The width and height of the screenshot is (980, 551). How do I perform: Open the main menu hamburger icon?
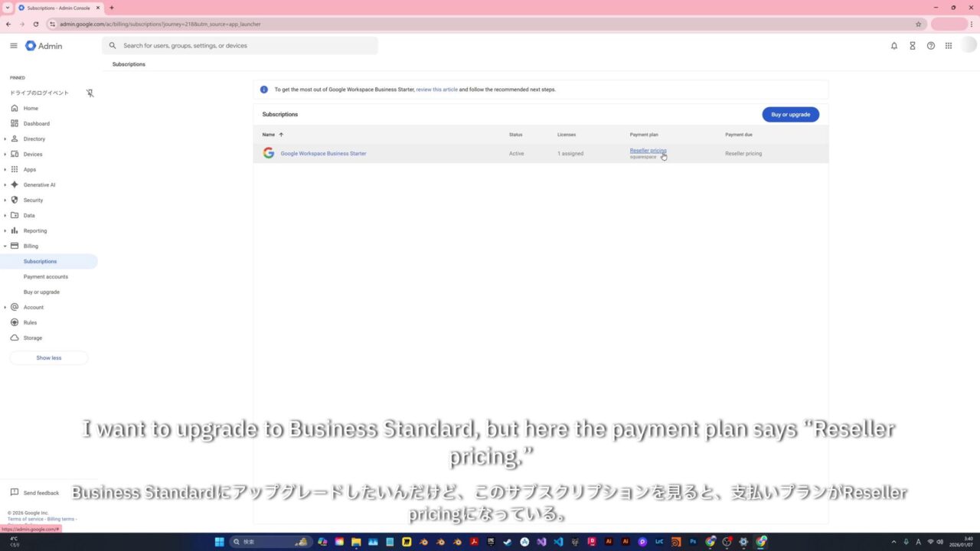[14, 46]
